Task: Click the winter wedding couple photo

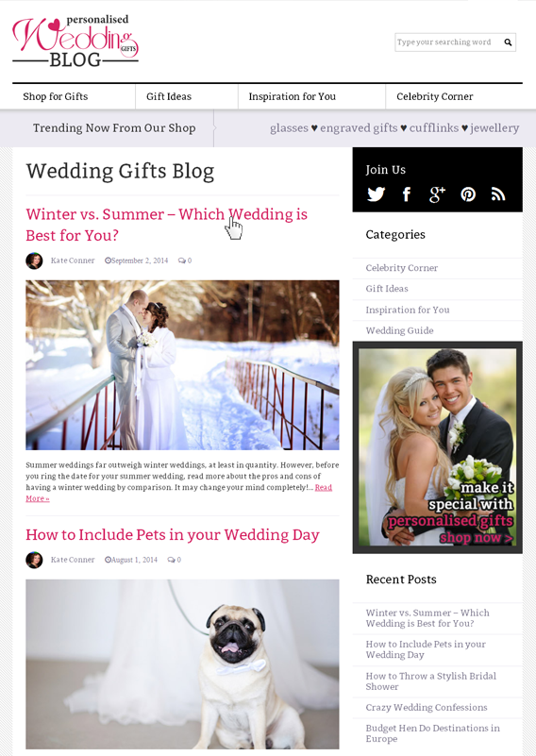Action: point(182,365)
